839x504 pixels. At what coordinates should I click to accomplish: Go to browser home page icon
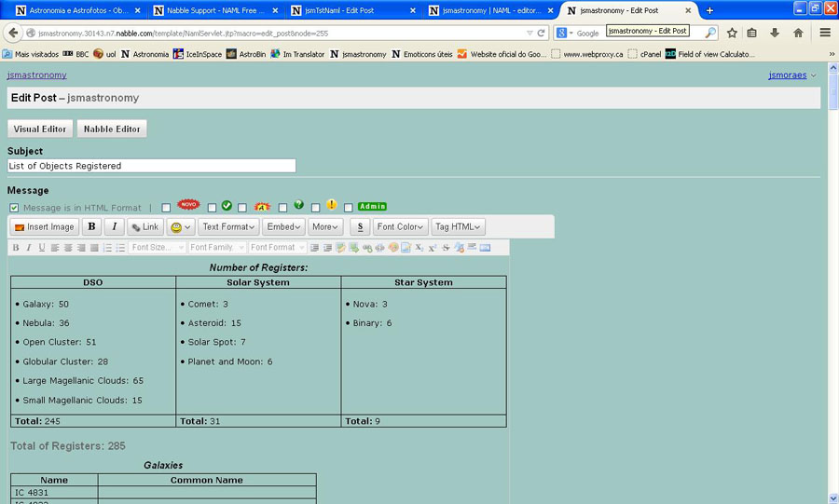(798, 33)
